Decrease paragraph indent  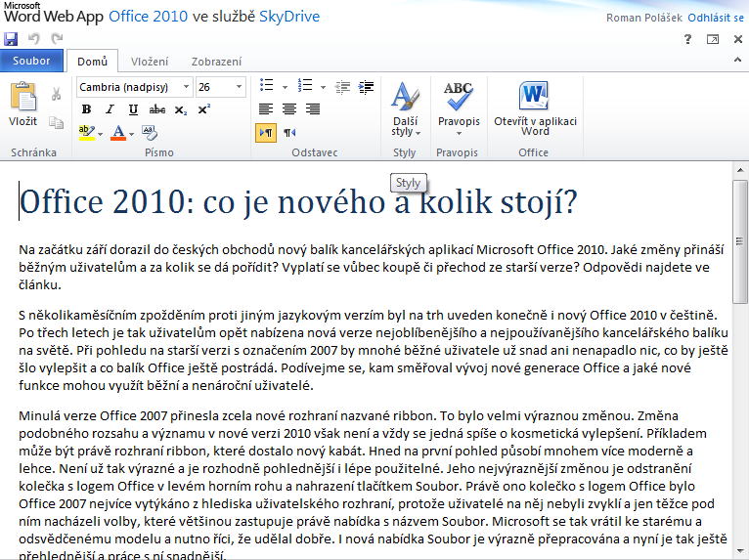pos(342,87)
